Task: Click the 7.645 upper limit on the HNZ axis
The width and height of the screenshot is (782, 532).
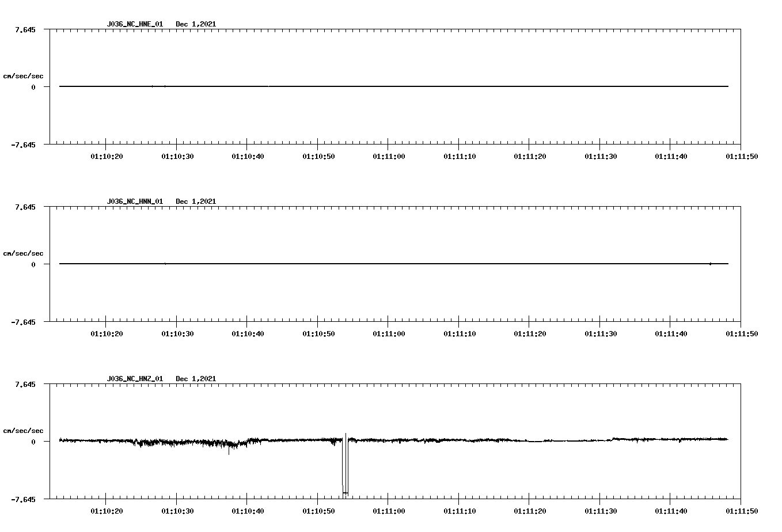Action: point(25,384)
